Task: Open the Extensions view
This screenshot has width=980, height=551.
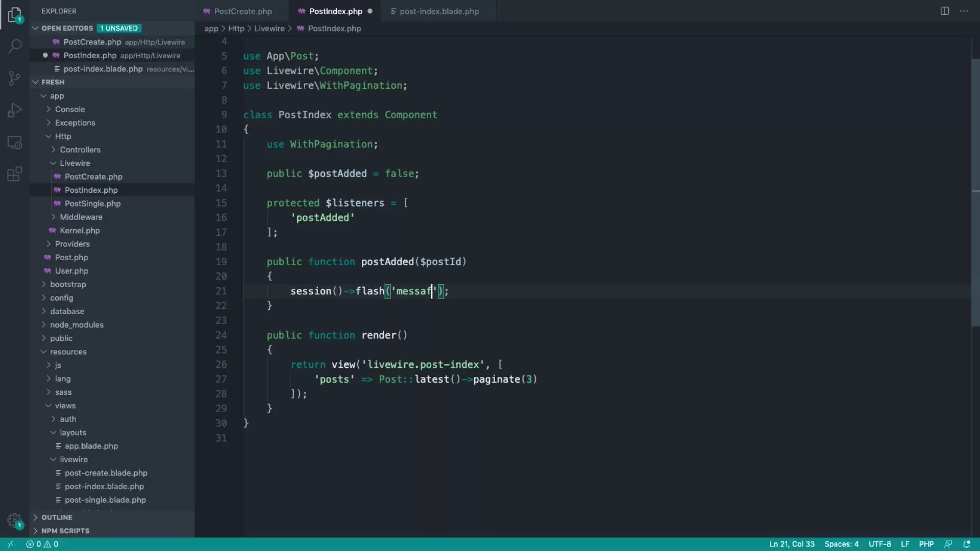Action: (14, 174)
